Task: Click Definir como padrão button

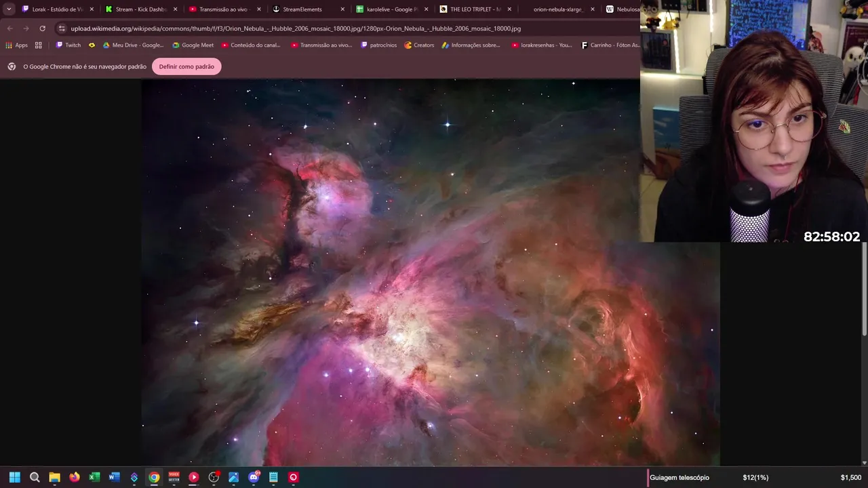Action: 186,66
